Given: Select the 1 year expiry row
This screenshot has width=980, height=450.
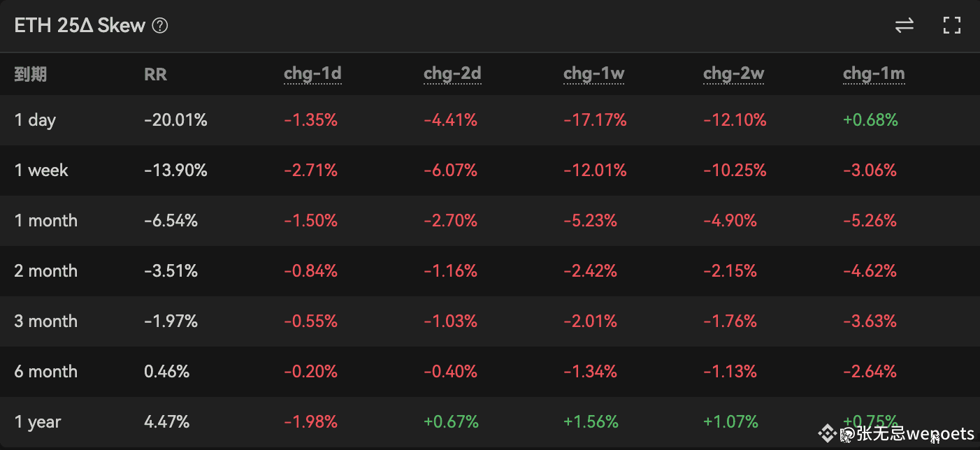Looking at the screenshot, I should pos(38,422).
